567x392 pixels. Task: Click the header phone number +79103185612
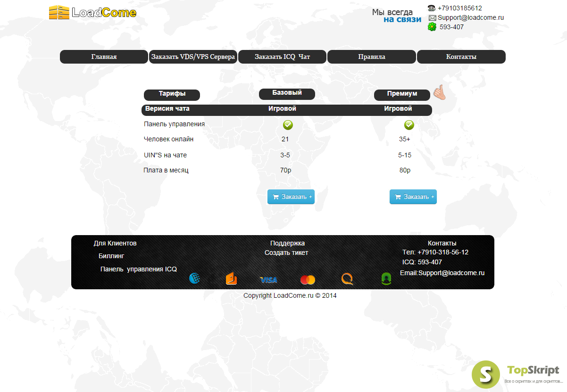click(460, 8)
